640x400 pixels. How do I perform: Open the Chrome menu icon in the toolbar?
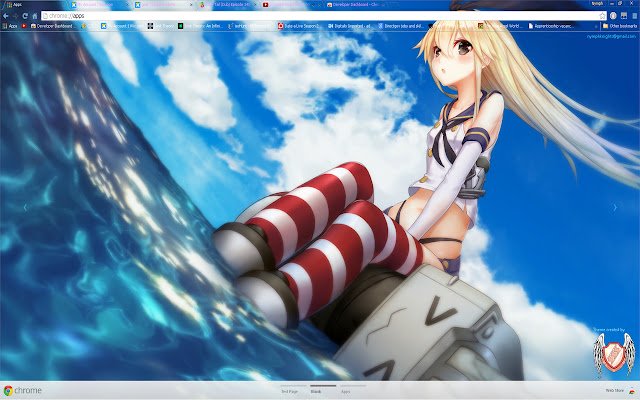click(635, 16)
